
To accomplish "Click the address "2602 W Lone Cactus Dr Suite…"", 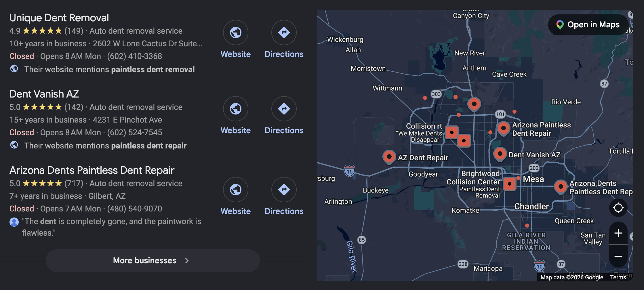I will [148, 43].
